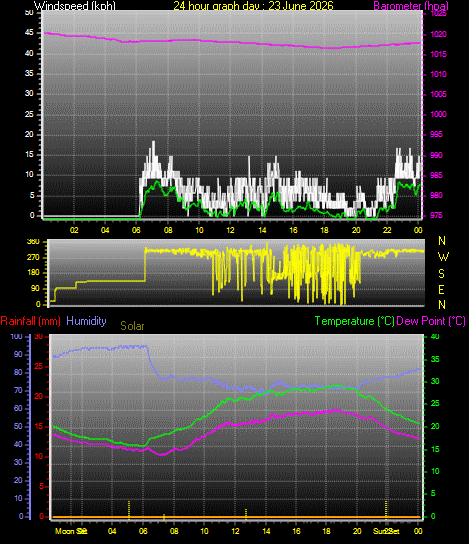
Task: Click the Moon Set marker label
Action: click(71, 531)
